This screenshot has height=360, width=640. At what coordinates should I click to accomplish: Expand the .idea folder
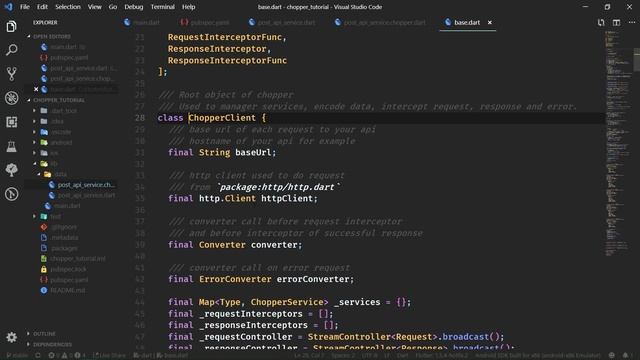[x=57, y=121]
